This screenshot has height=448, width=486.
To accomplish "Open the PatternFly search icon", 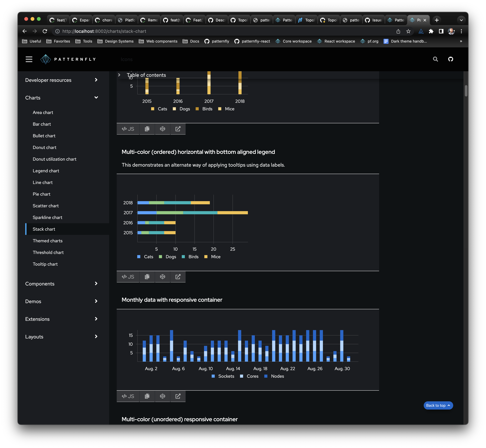I will [x=435, y=59].
